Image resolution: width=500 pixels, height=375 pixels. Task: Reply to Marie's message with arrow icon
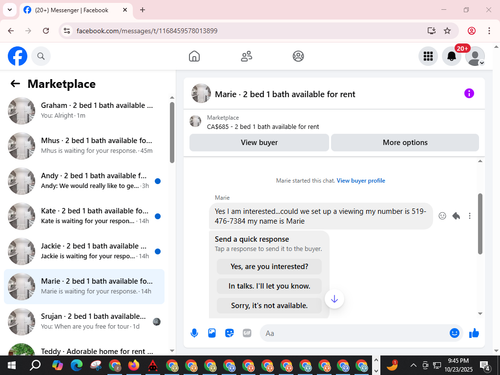[x=456, y=216]
